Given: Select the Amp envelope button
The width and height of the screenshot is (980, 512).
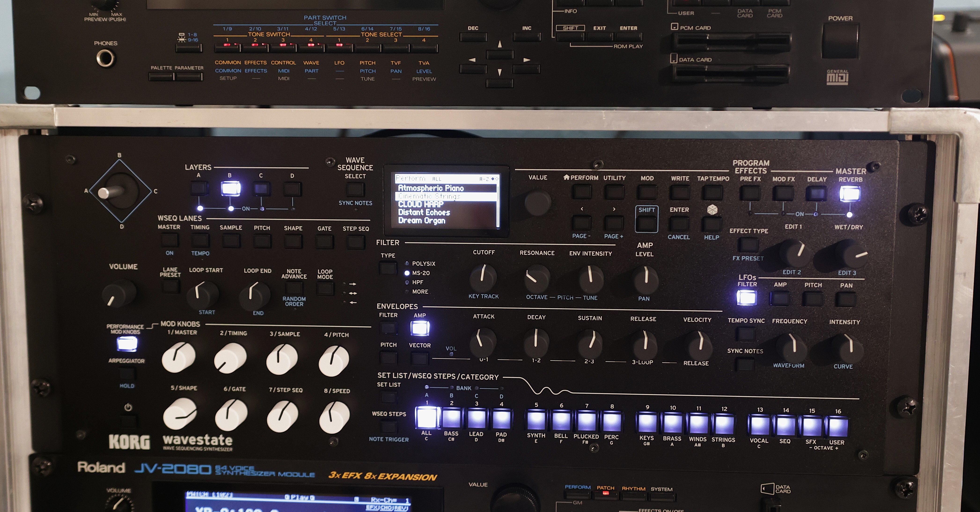Looking at the screenshot, I should [x=420, y=328].
